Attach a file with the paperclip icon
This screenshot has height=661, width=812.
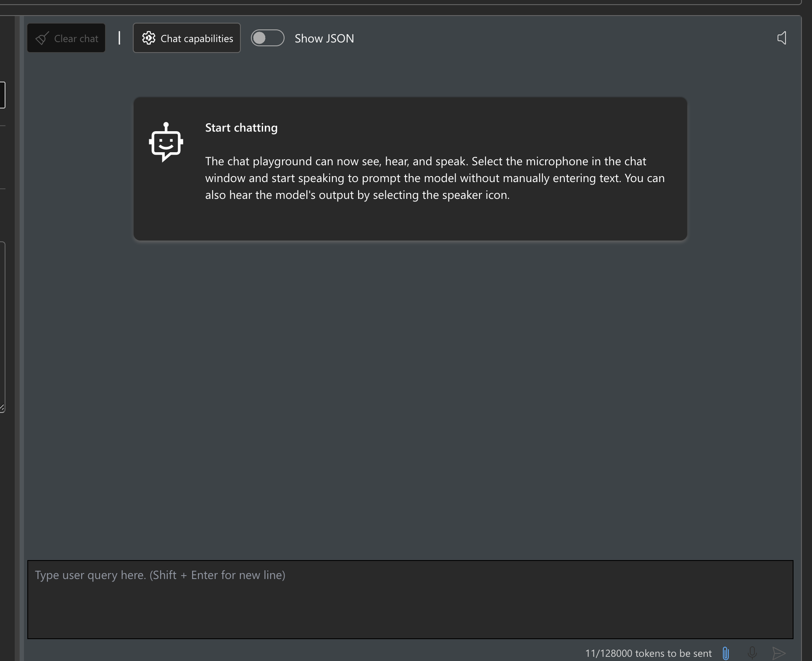pyautogui.click(x=726, y=653)
